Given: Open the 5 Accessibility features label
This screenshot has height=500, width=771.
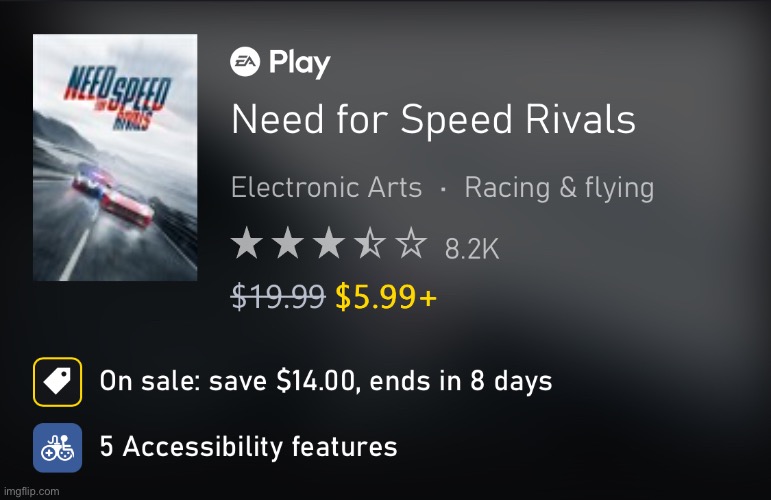Looking at the screenshot, I should click(x=248, y=447).
